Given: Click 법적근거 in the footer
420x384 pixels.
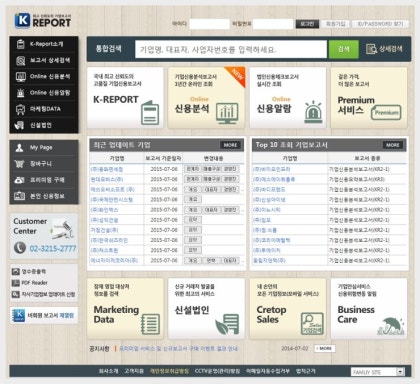Looking at the screenshot, I should tap(306, 371).
